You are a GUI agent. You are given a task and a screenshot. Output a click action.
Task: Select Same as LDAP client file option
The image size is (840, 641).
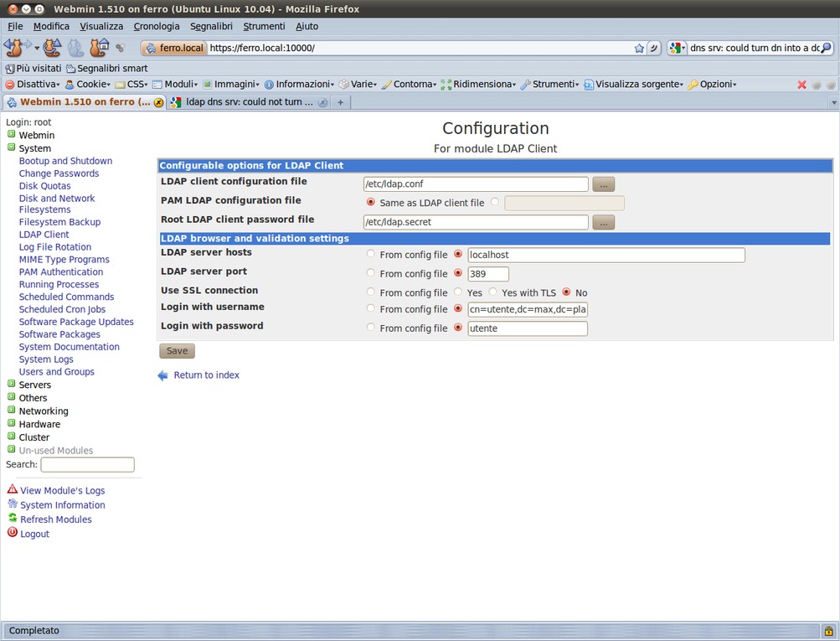(x=370, y=202)
